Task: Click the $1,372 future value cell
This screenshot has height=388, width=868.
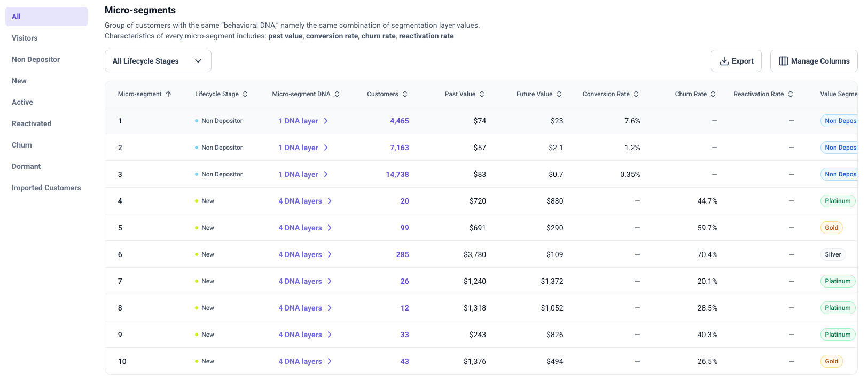Action: coord(552,281)
